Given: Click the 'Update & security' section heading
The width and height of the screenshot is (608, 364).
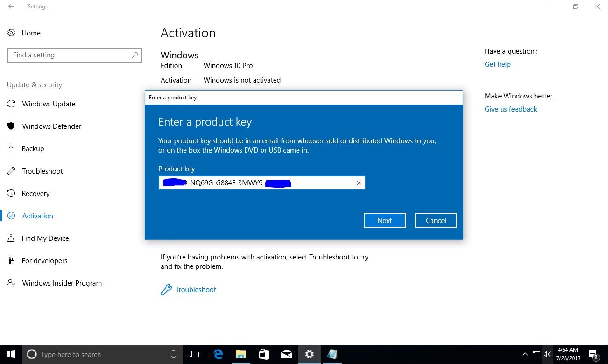Looking at the screenshot, I should coord(35,85).
